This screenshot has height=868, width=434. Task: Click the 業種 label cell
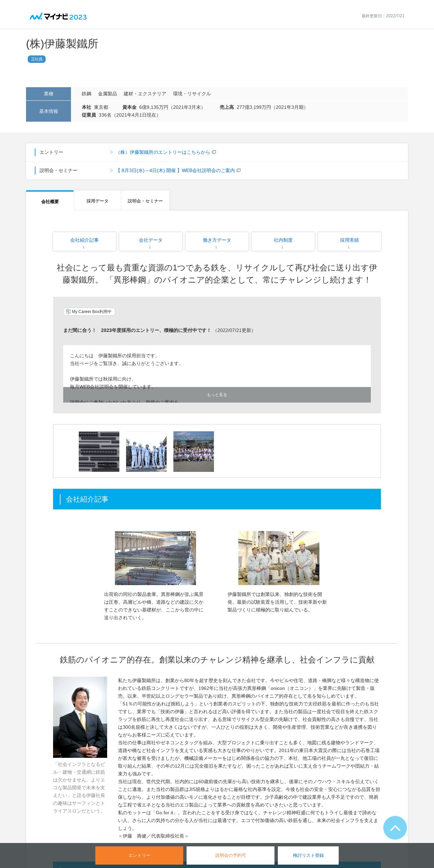(x=48, y=94)
